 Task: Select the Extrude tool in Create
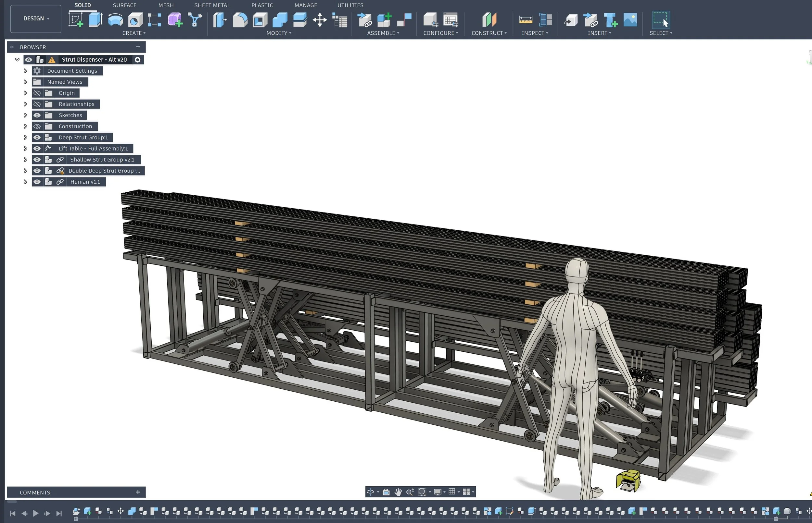click(x=95, y=20)
